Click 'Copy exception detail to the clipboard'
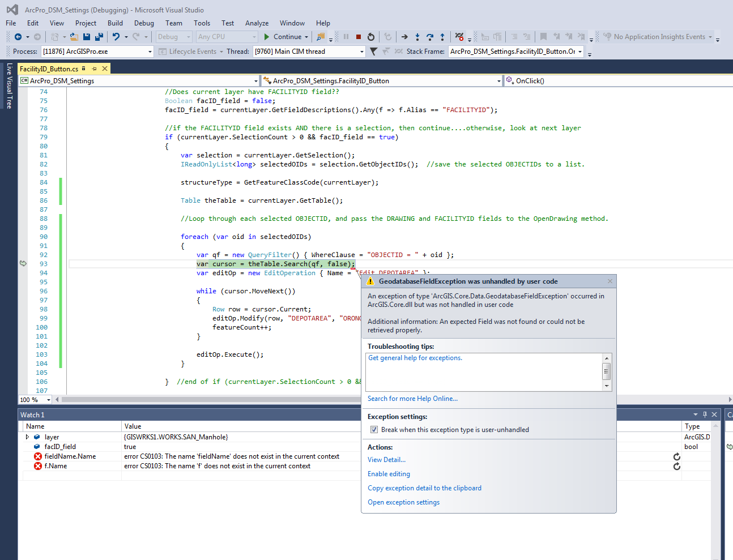 point(424,488)
